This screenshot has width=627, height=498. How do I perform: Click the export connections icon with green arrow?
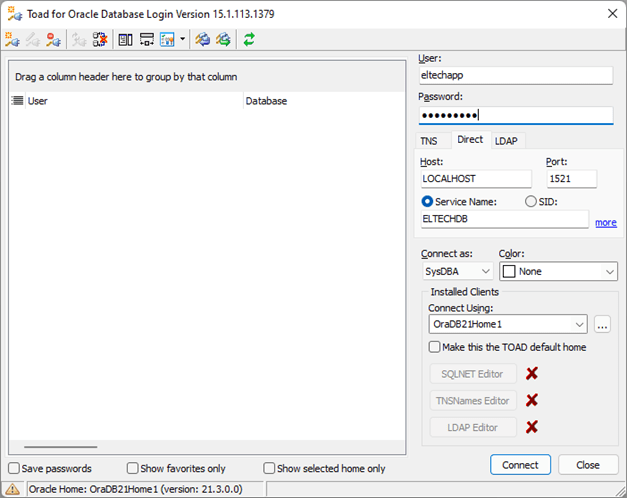pyautogui.click(x=223, y=40)
